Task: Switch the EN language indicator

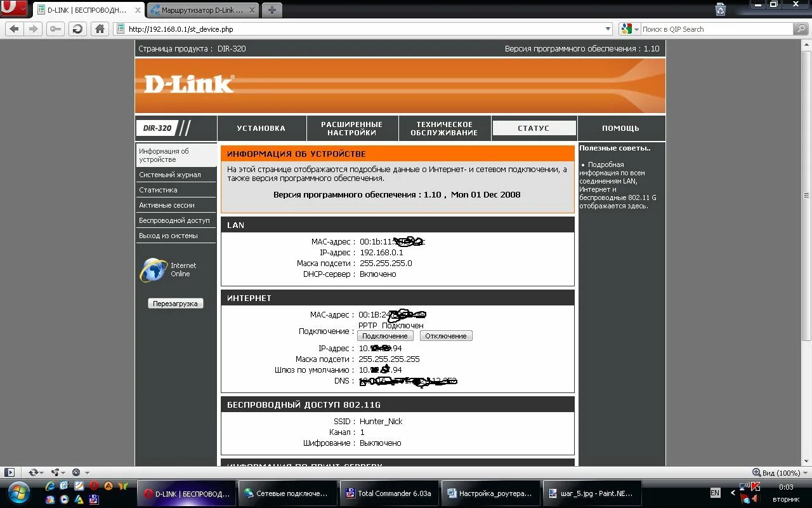Action: pos(715,493)
